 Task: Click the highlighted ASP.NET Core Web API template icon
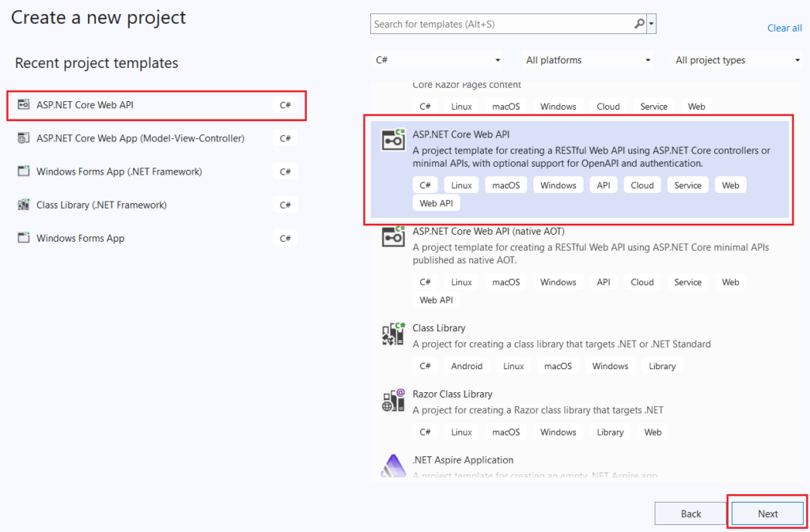[393, 140]
